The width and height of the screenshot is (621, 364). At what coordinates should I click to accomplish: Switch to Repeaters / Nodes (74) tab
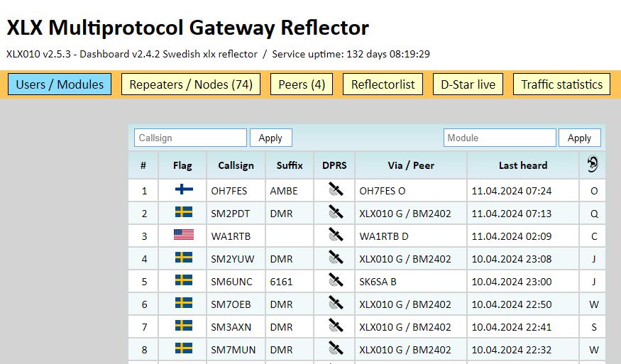[191, 84]
